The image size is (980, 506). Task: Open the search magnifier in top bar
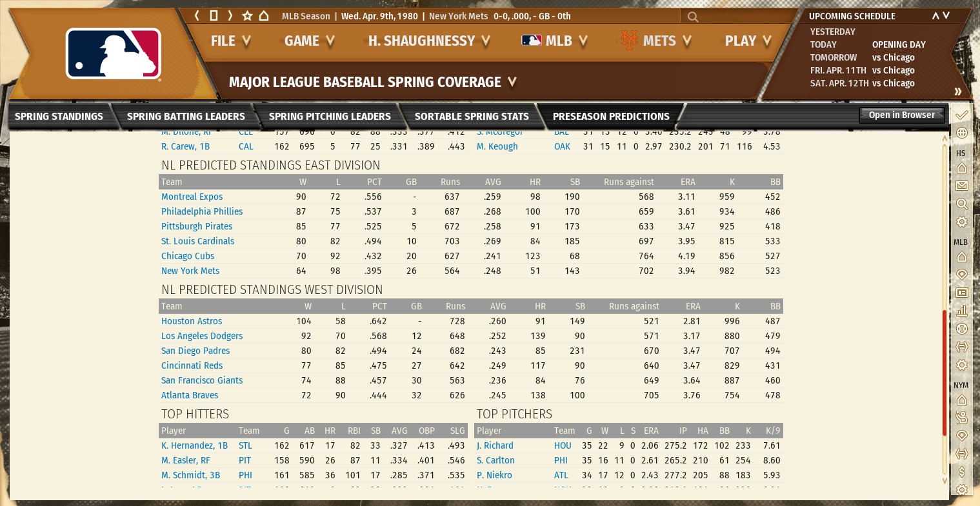tap(693, 17)
